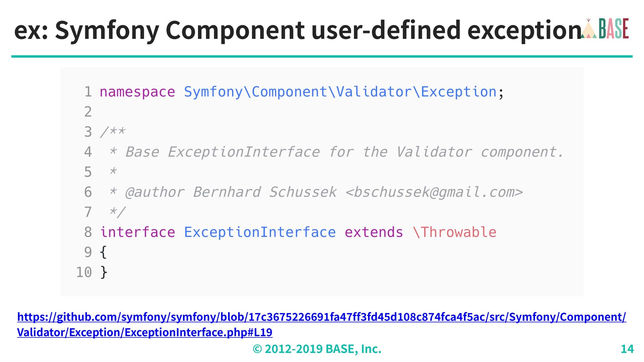644x362 pixels.
Task: Click line number 10 in code
Action: 84,273
